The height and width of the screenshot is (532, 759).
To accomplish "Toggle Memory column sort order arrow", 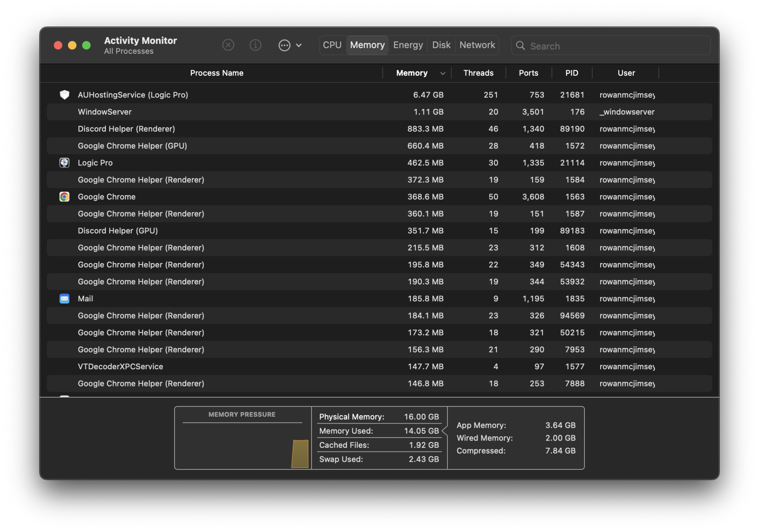I will pyautogui.click(x=442, y=73).
